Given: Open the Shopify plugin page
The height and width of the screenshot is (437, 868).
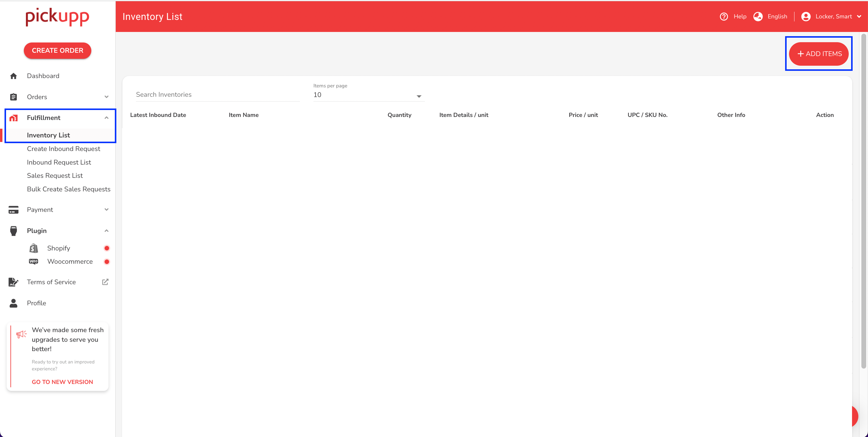Looking at the screenshot, I should [59, 248].
